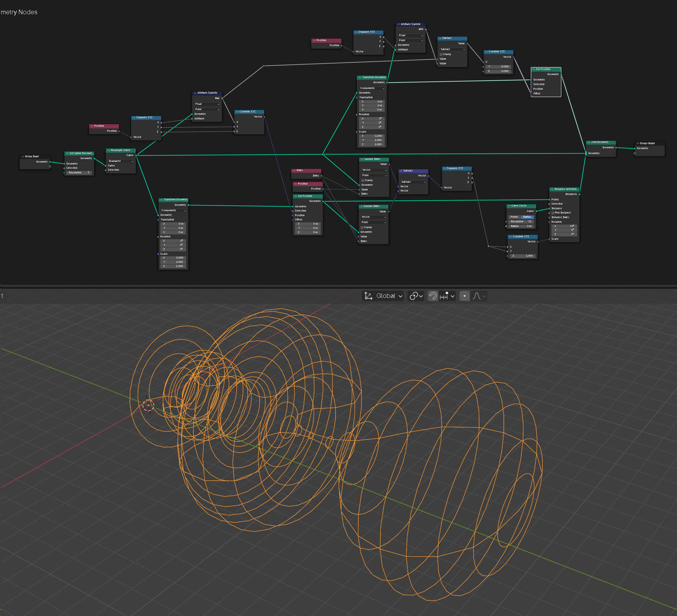Toggle the snap magnet icon
677x616 pixels.
click(433, 296)
